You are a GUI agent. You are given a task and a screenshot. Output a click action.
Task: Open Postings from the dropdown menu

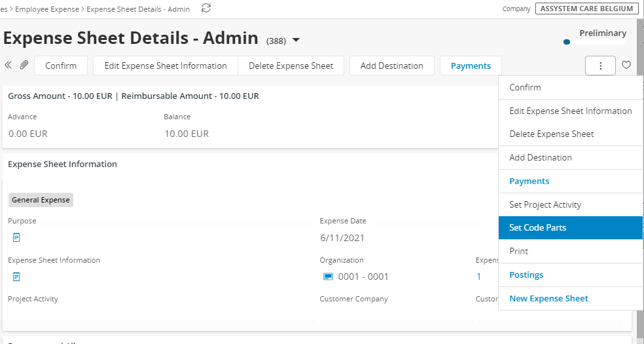coord(571,275)
